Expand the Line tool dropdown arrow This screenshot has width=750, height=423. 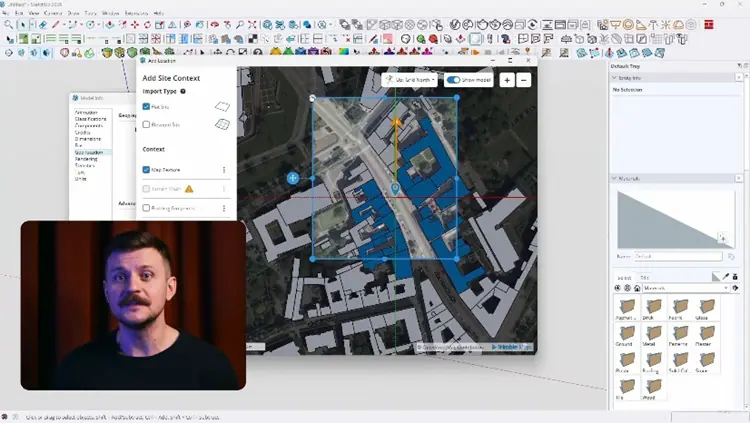[64, 24]
